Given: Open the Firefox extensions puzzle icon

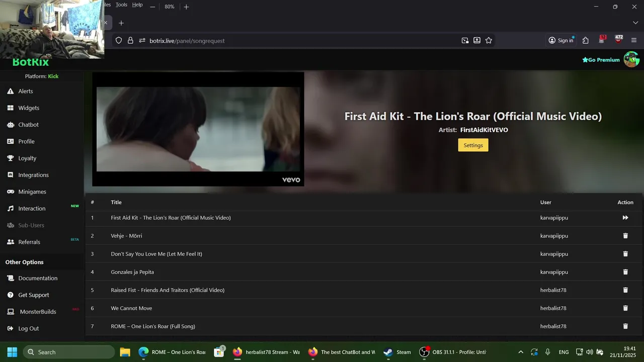Looking at the screenshot, I should tap(586, 41).
